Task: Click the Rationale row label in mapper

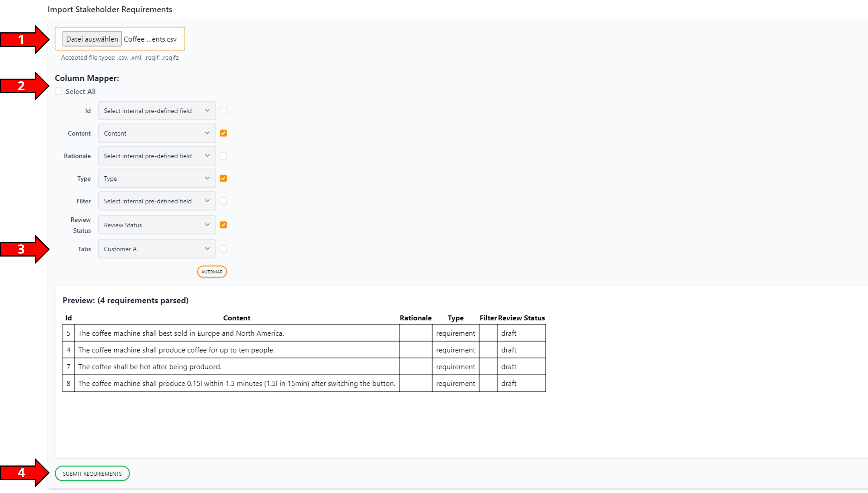Action: pyautogui.click(x=77, y=156)
